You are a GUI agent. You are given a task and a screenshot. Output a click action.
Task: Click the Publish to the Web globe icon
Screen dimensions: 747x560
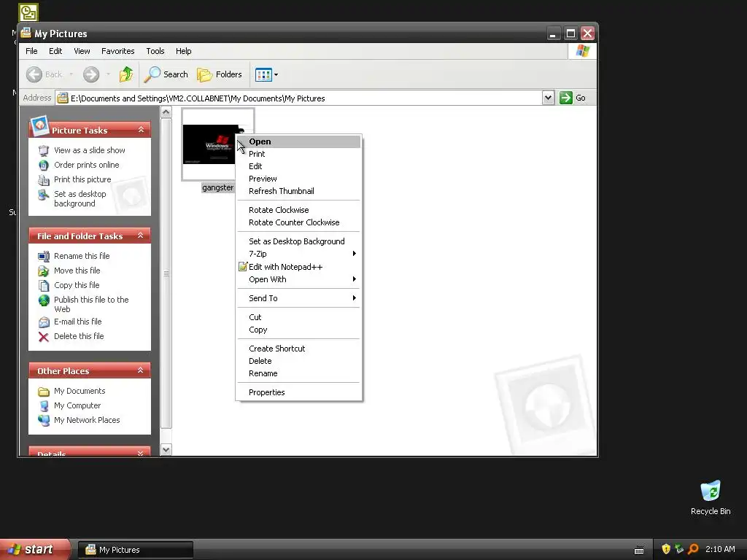click(43, 300)
